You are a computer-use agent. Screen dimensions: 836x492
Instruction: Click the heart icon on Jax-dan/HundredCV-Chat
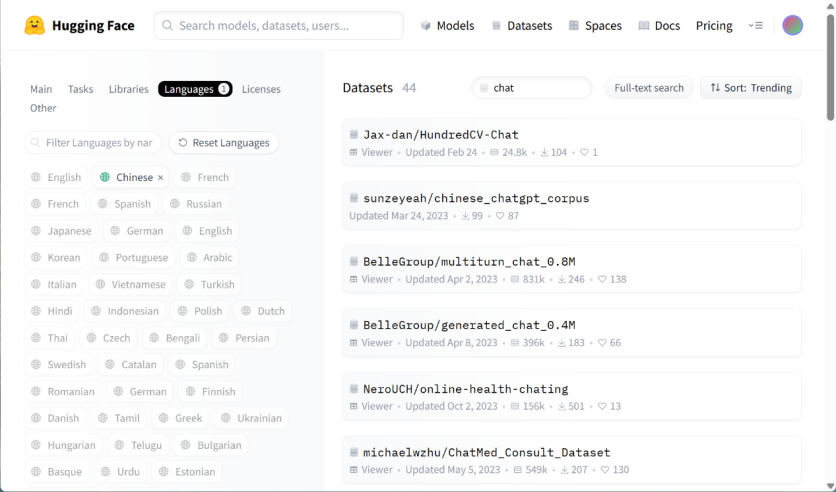[x=584, y=152]
